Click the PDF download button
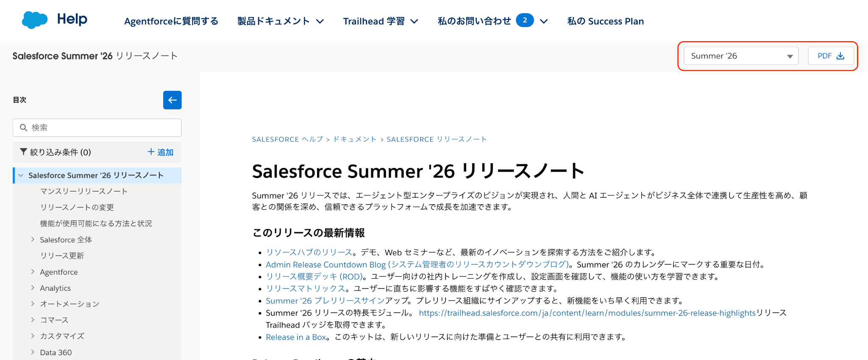868x360 pixels. click(831, 56)
